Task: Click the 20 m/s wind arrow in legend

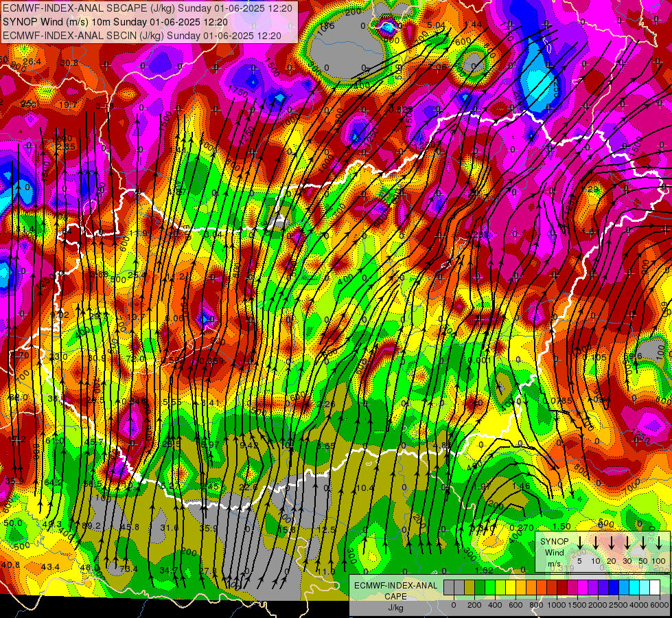Action: pyautogui.click(x=612, y=543)
